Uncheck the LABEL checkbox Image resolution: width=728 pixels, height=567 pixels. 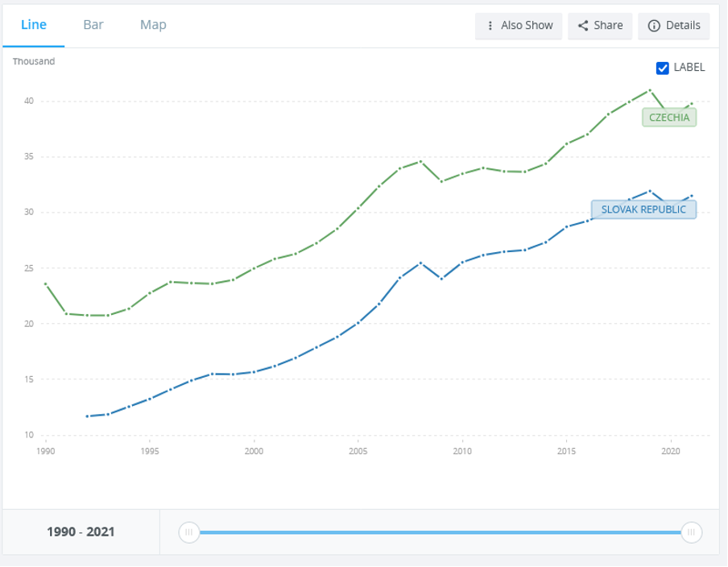[663, 68]
